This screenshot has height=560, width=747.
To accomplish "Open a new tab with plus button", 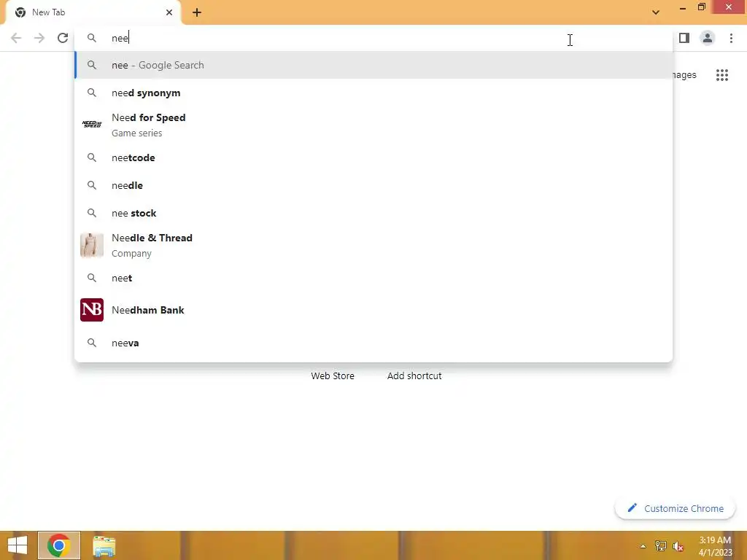I will click(x=197, y=12).
